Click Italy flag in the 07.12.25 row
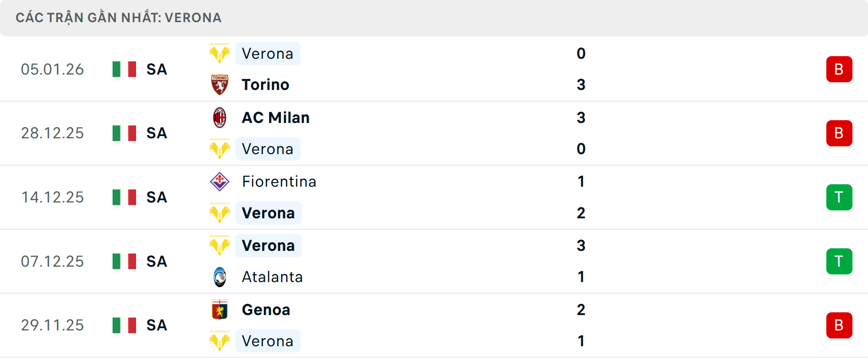Viewport: 868px width, 358px height. [x=124, y=261]
